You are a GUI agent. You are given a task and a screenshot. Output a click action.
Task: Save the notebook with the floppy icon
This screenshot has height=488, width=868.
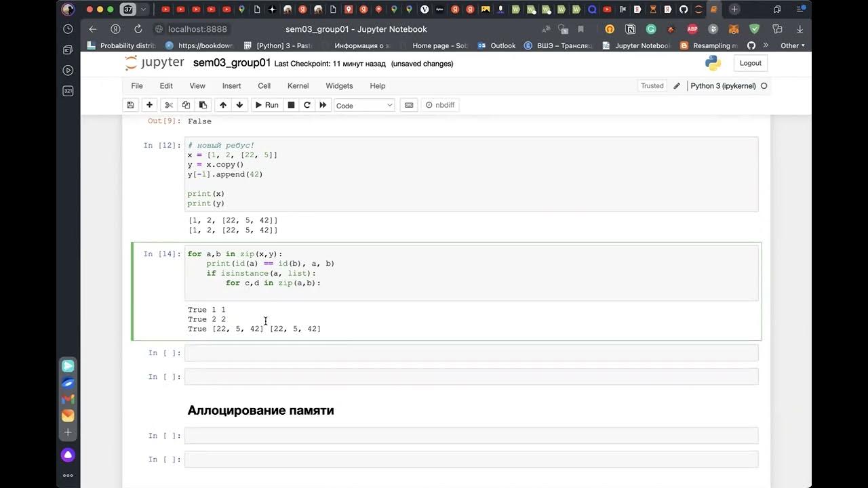130,105
